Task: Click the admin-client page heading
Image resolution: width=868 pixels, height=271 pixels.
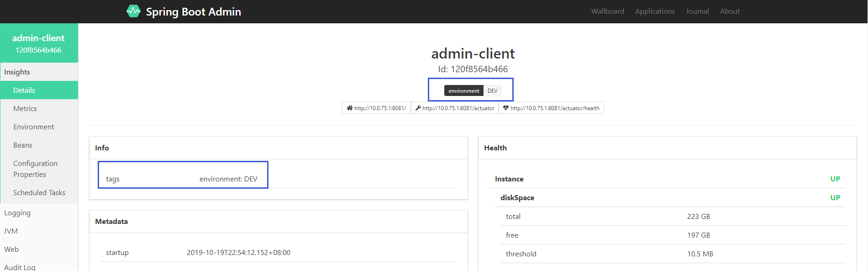Action: 473,53
